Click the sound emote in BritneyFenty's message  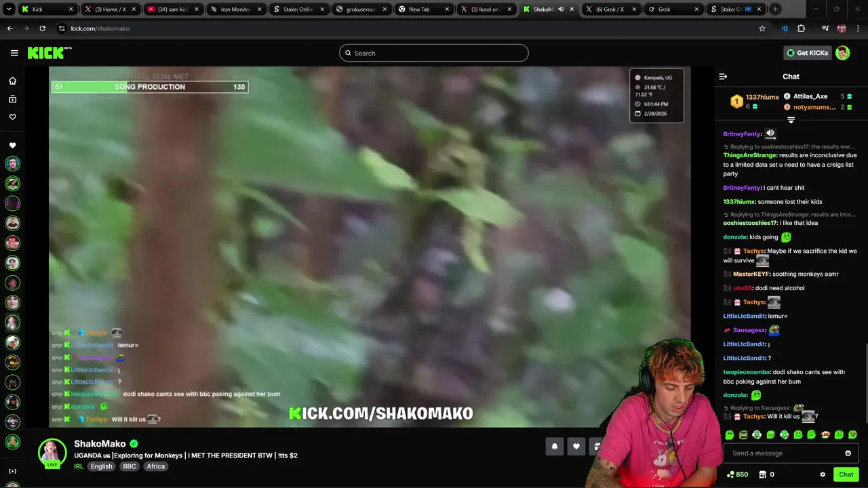click(770, 134)
